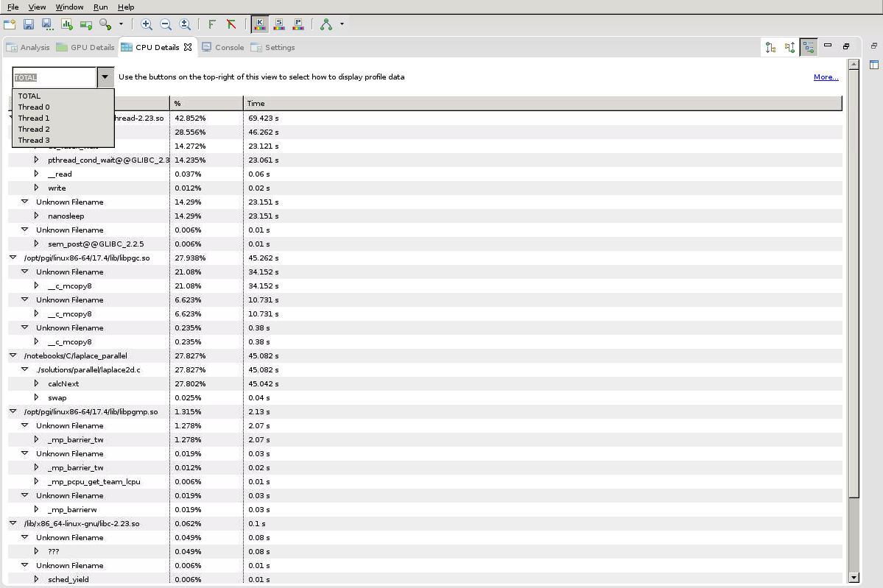Switch to the GPU Details tab
Viewport: 883px width, 588px height.
pyautogui.click(x=85, y=47)
